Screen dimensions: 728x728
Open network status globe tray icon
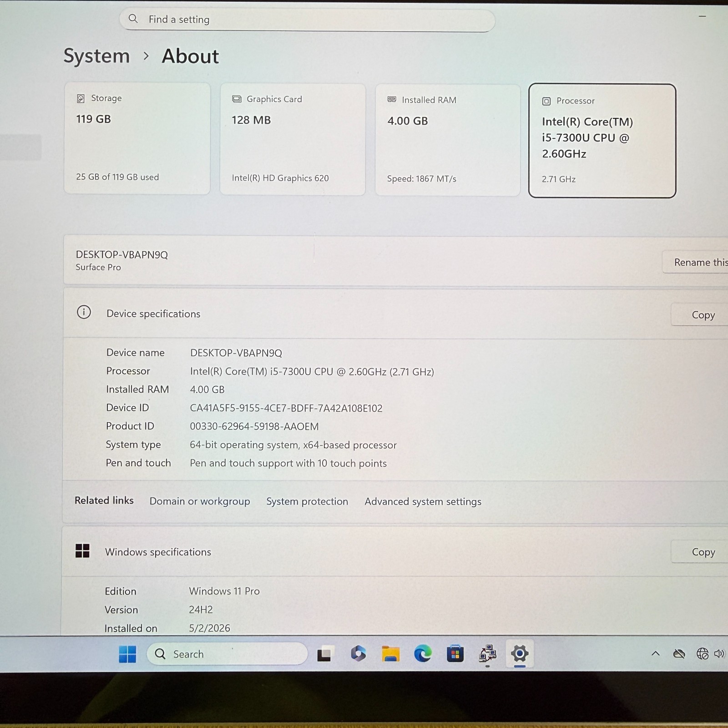pos(703,654)
